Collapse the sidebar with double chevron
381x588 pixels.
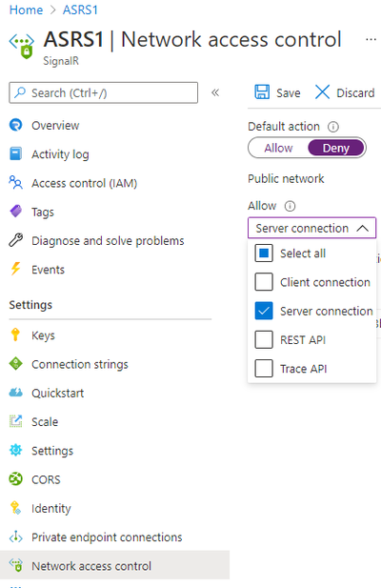click(x=215, y=92)
